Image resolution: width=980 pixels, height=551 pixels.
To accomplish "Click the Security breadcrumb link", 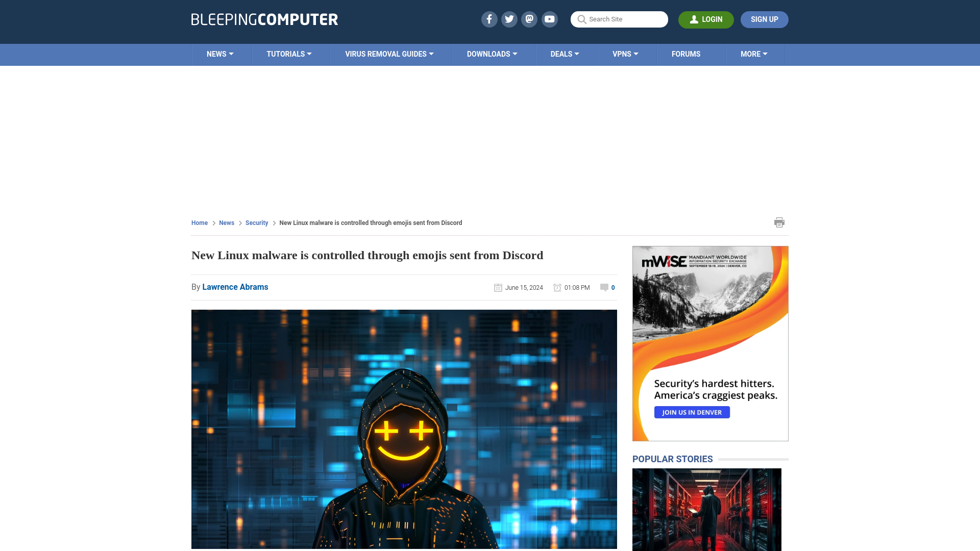I will click(x=256, y=222).
